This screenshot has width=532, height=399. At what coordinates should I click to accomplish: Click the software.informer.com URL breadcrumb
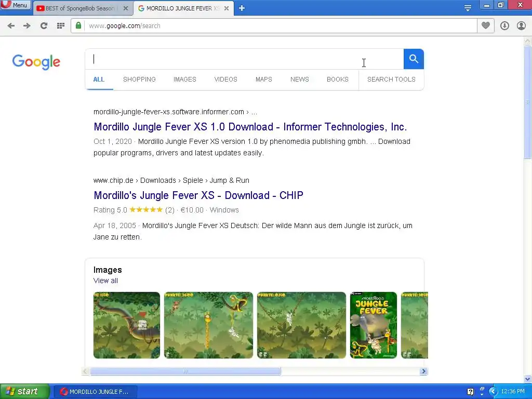tap(175, 112)
